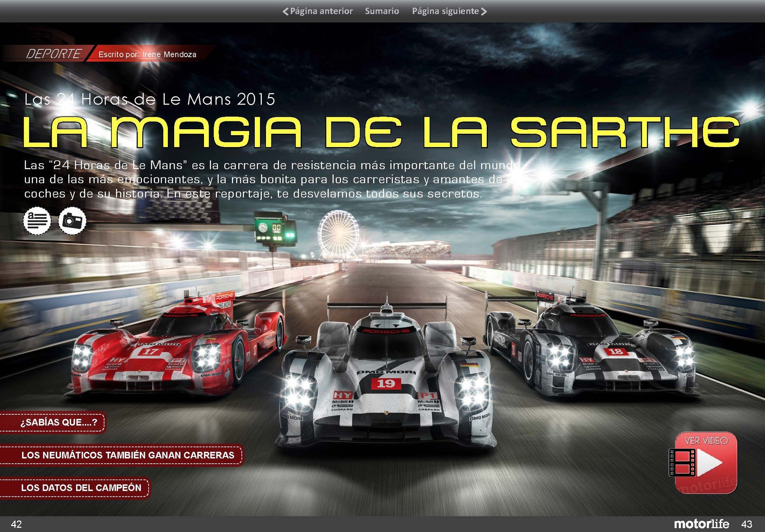Play the VER VIDEO button

coord(703,463)
